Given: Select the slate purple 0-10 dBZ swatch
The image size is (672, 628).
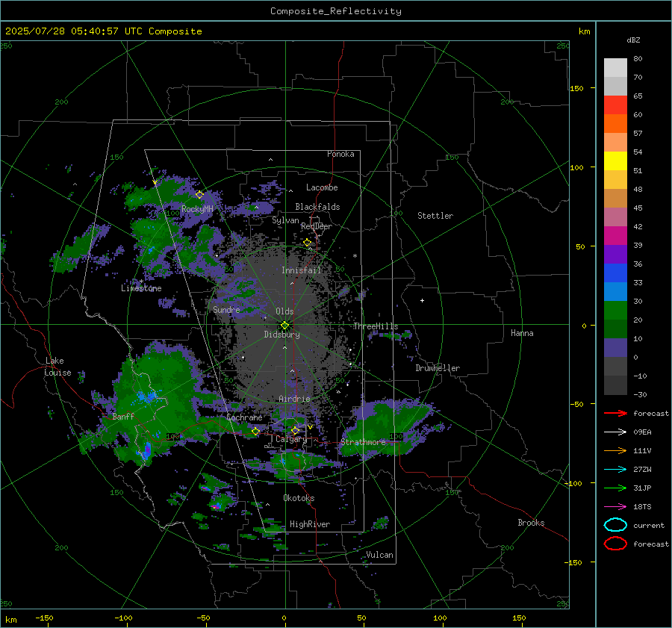Looking at the screenshot, I should (x=615, y=348).
